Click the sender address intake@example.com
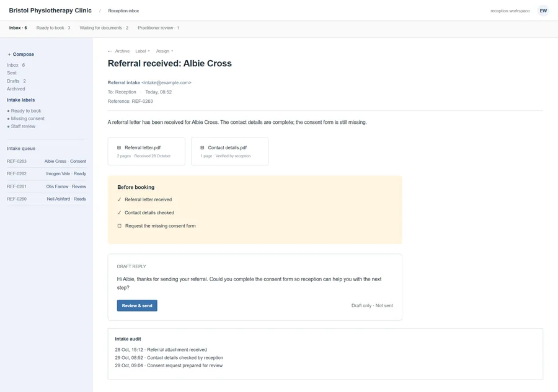 click(166, 82)
